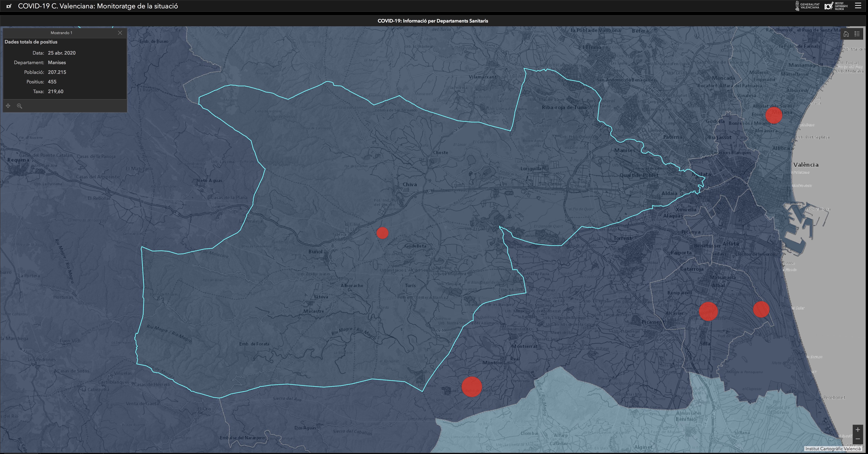
Task: Select the red circle marker near Godelleta
Action: pos(383,233)
